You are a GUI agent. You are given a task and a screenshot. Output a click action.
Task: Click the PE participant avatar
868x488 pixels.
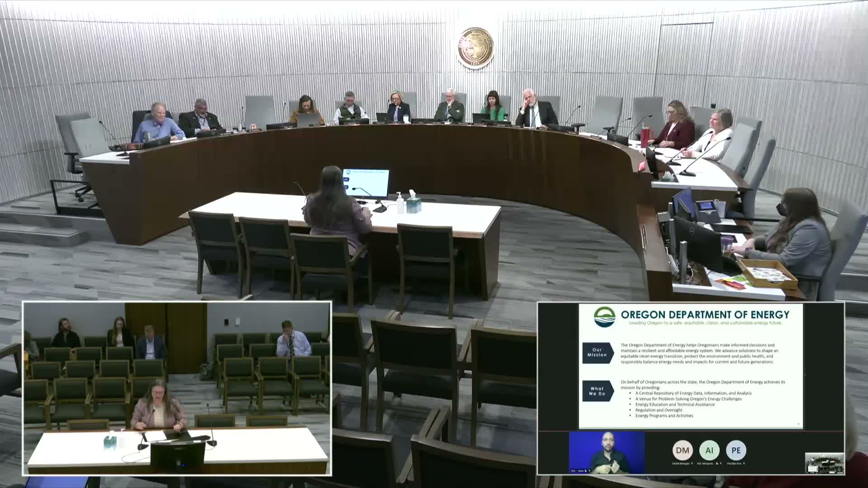(736, 450)
